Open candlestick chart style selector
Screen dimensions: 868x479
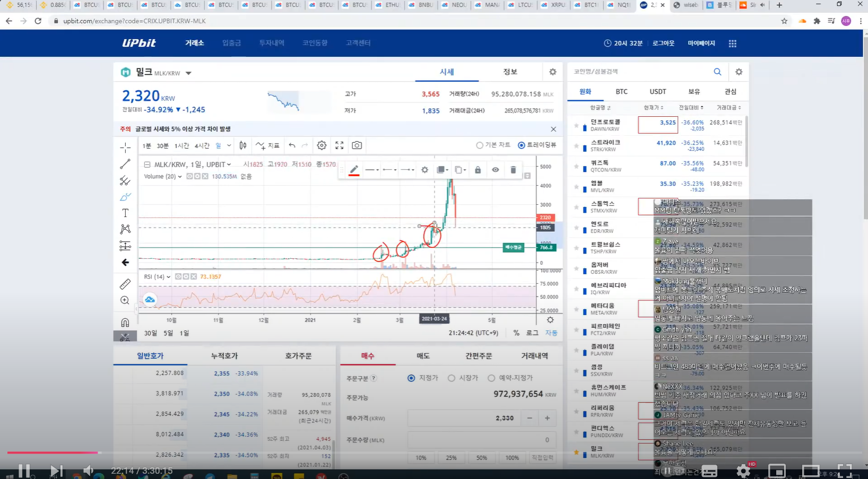[243, 145]
